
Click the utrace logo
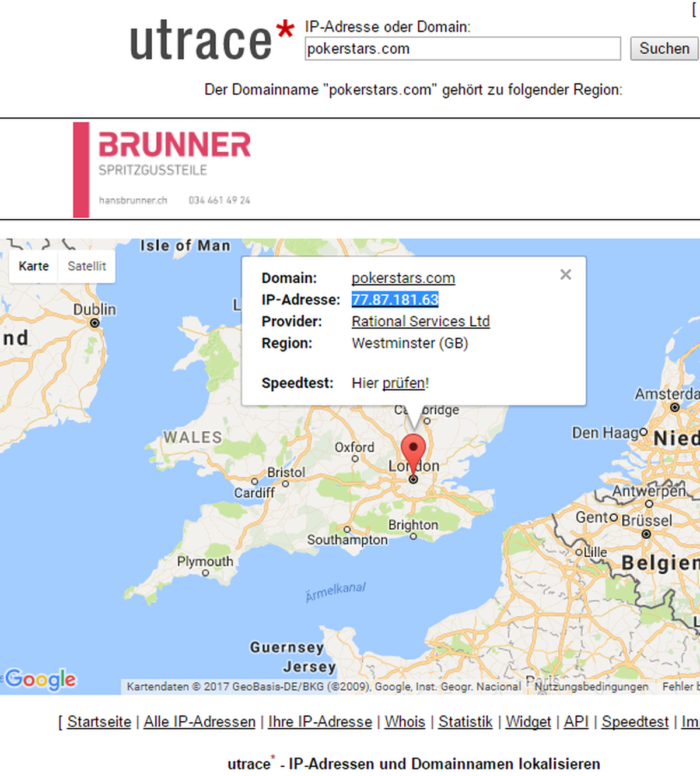point(212,40)
